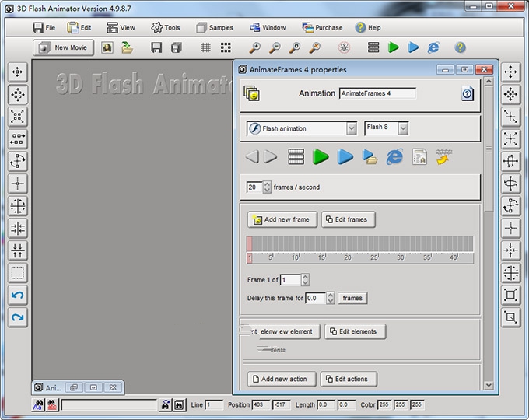
Task: Expand the Flash 8 version dropdown
Action: point(403,128)
